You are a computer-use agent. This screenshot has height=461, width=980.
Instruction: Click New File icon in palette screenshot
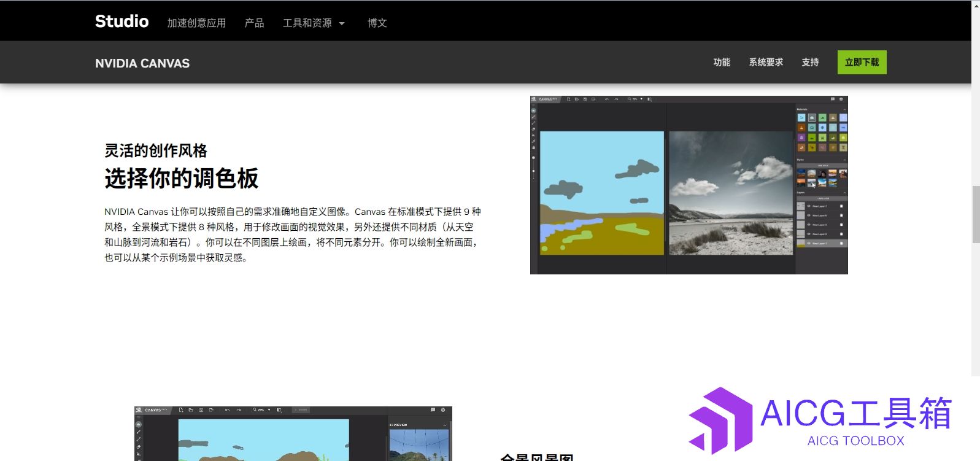click(569, 99)
